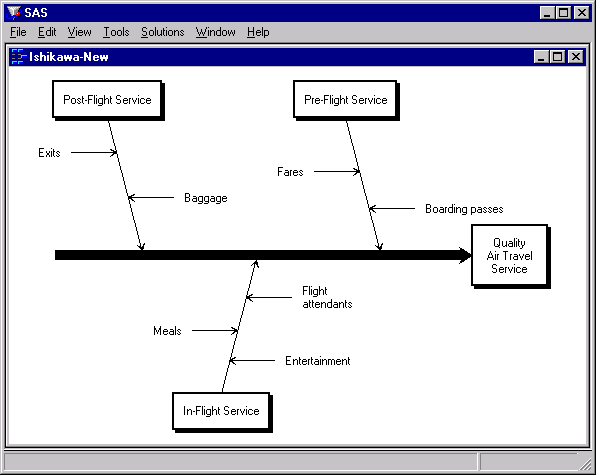Screen dimensions: 596x475
Task: Open the View menu
Action: 79,32
